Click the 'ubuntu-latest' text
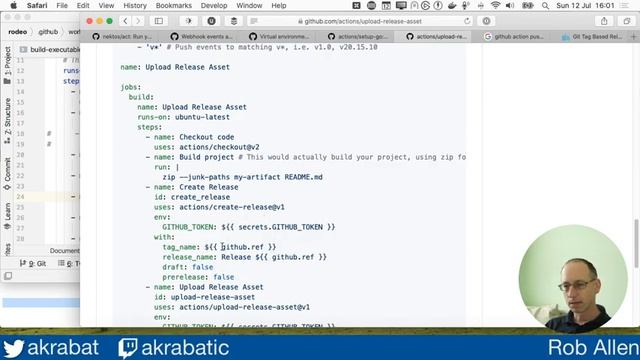640x360 pixels. point(202,117)
